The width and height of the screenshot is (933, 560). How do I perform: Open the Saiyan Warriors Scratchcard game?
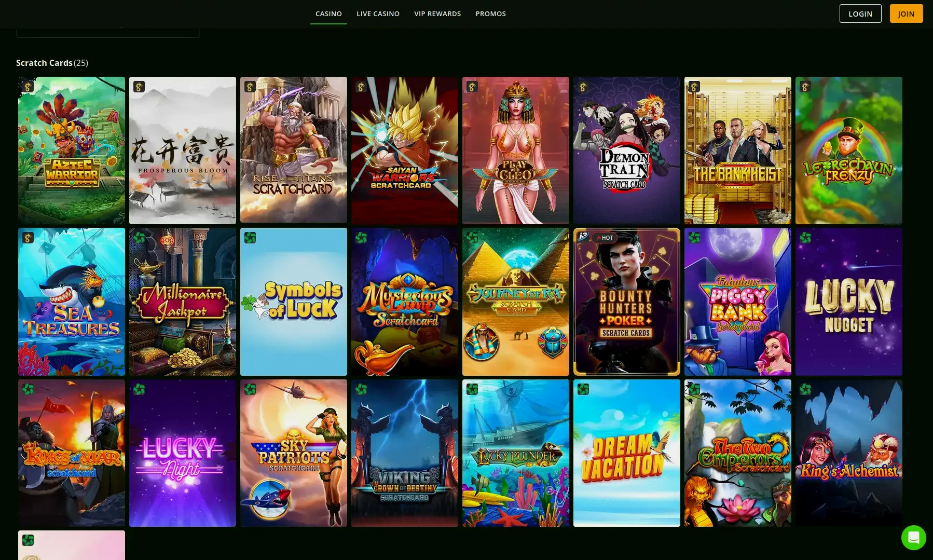[405, 151]
